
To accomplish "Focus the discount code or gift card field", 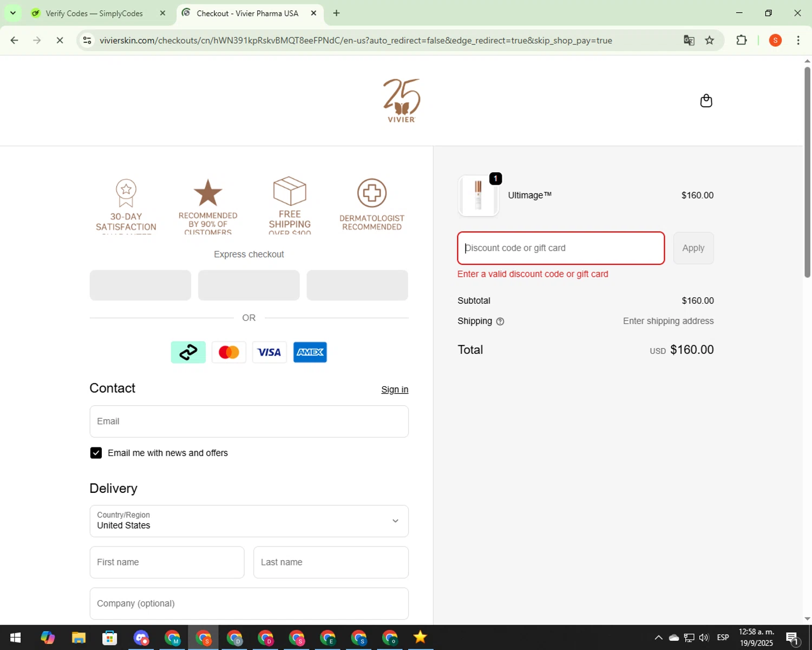I will (x=561, y=248).
